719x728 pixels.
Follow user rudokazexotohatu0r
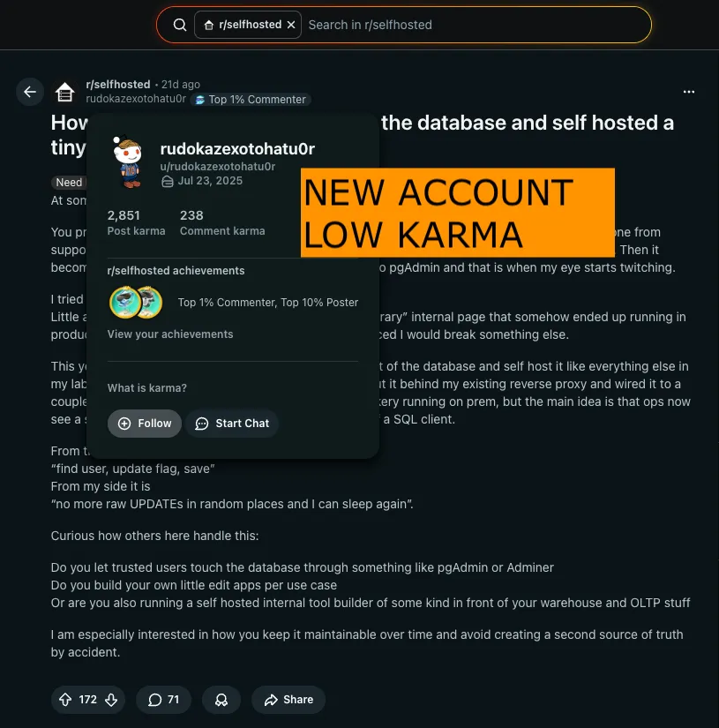pyautogui.click(x=145, y=424)
